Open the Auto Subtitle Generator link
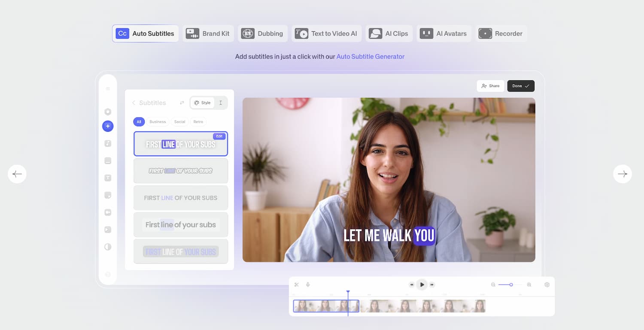The image size is (644, 330). (370, 56)
